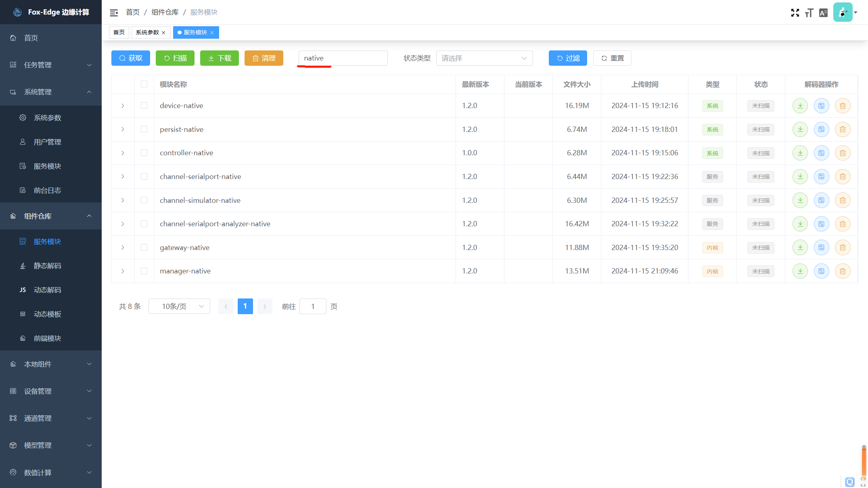Expand the 任务管理 sidebar menu

[x=51, y=65]
